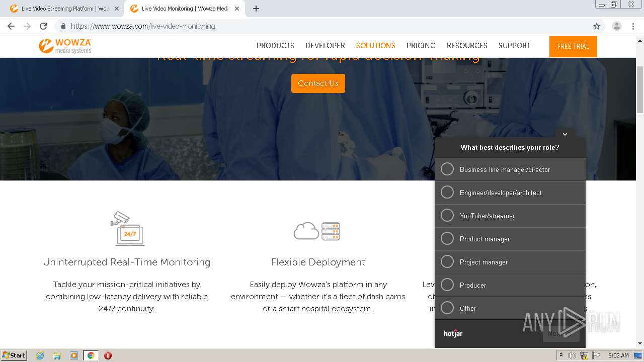Click the Action Center flag tray icon
Screen dimensions: 644x362
point(596,355)
